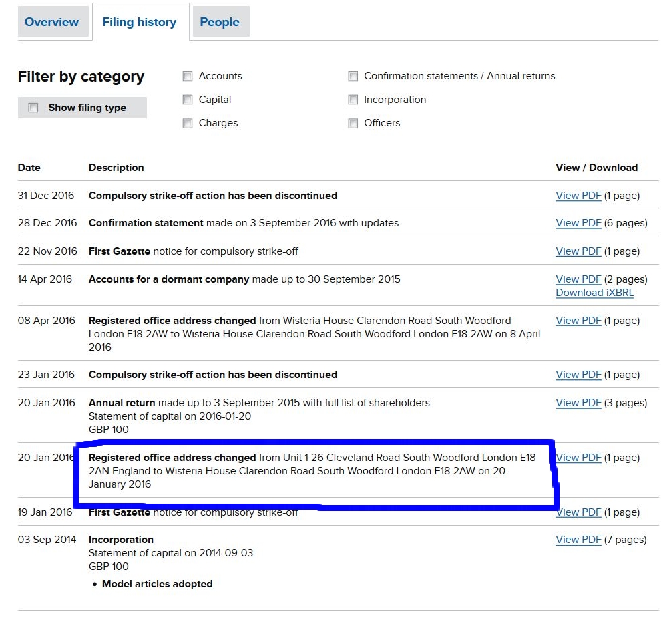Check the Capital filter checkbox

click(188, 100)
